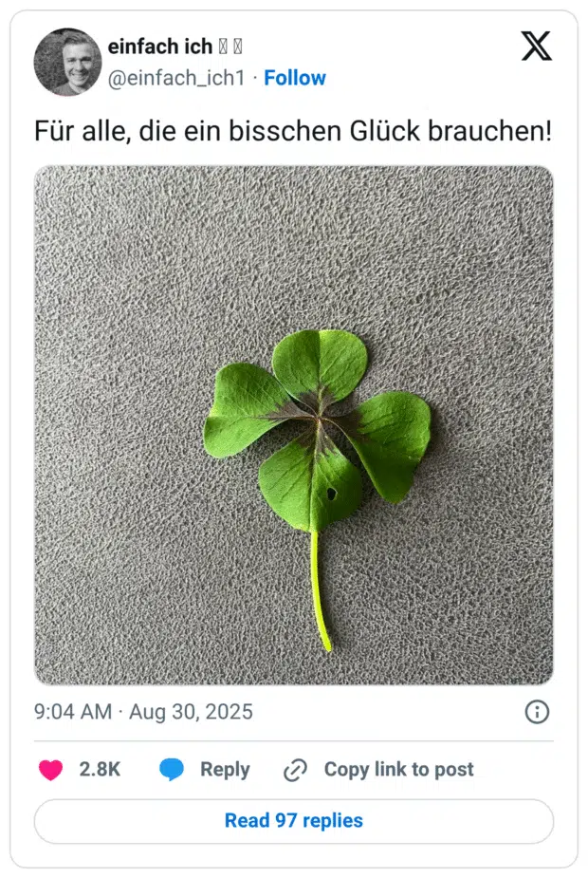Click the X logo icon
Viewport: 588px width, 878px height.
coord(536,46)
